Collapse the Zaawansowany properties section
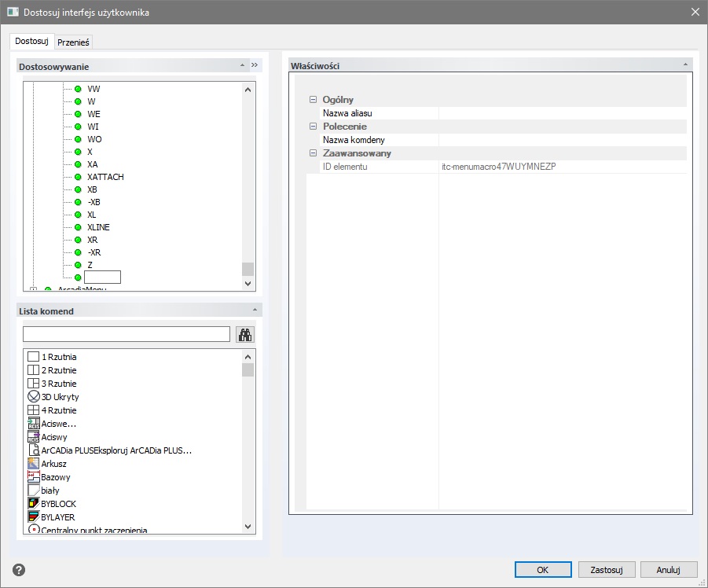The width and height of the screenshot is (708, 588). [x=313, y=153]
